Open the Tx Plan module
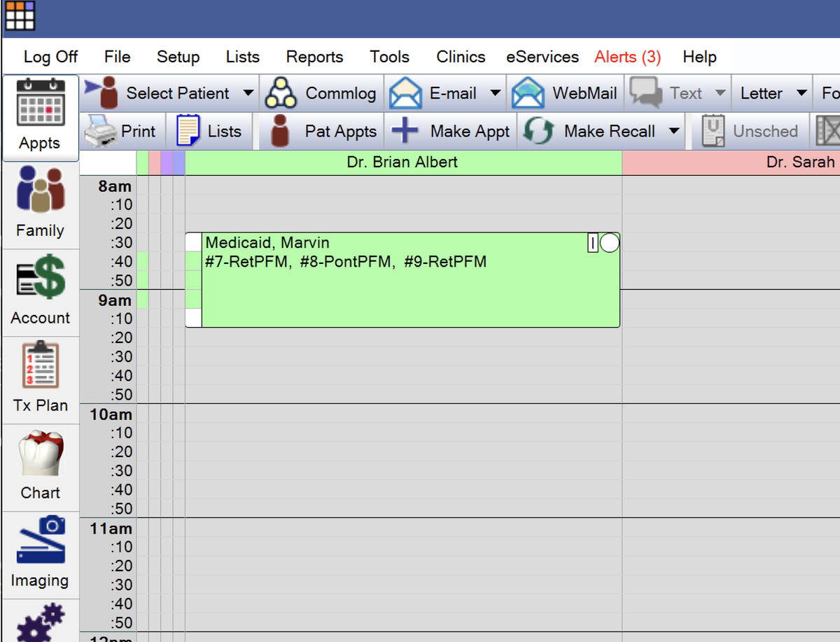The image size is (840, 642). pyautogui.click(x=40, y=380)
